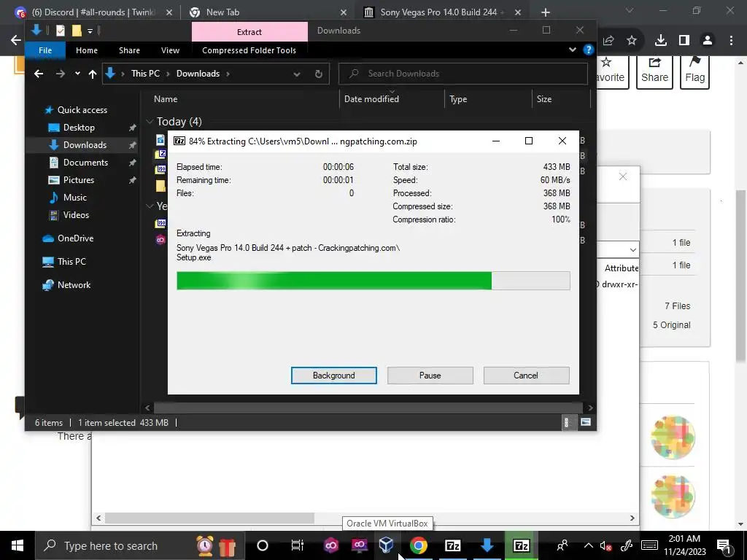
Task: Open Documents in navigation pane
Action: tap(85, 163)
